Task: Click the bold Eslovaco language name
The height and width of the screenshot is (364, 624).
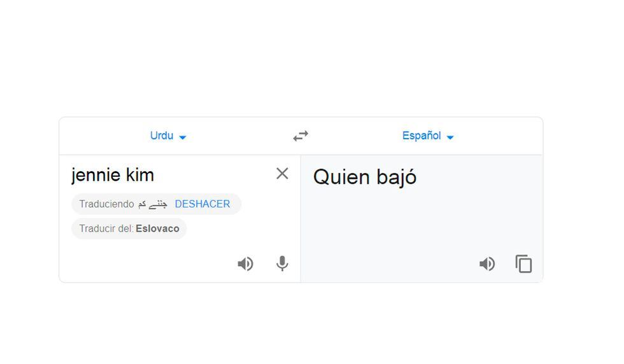Action: point(157,228)
